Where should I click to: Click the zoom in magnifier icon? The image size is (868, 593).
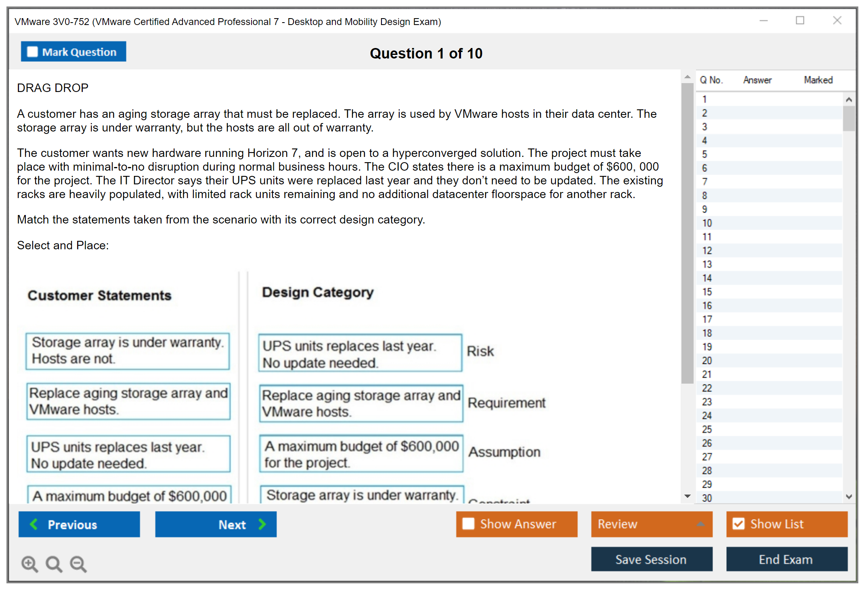pos(29,564)
